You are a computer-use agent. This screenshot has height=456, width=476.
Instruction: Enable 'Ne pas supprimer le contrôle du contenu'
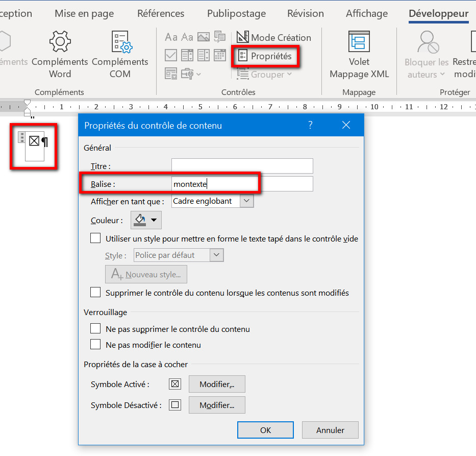[x=95, y=329]
